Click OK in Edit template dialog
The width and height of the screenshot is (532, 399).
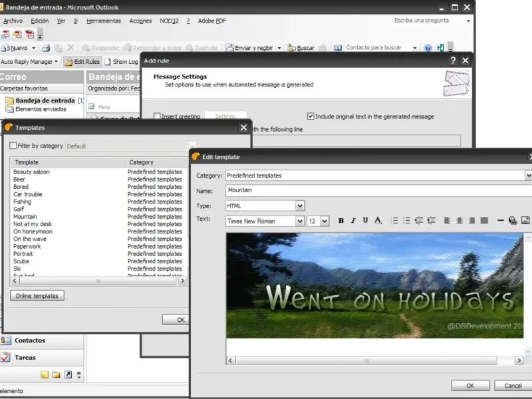point(470,386)
